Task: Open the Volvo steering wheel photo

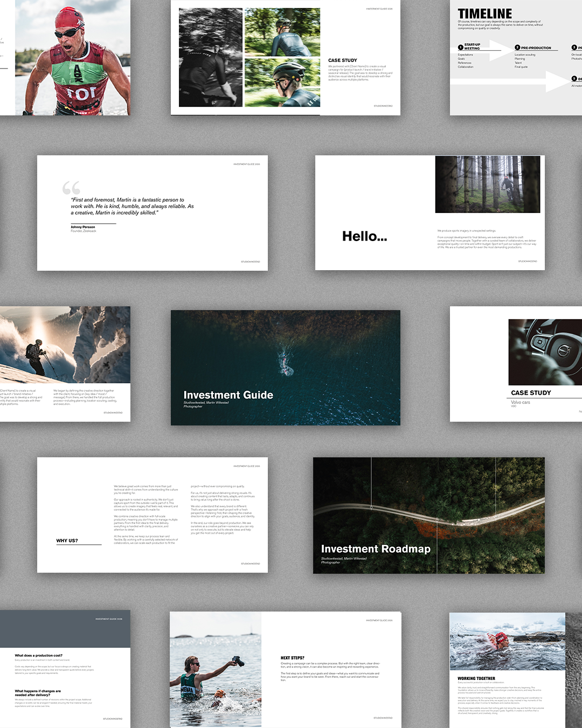Action: (x=545, y=352)
